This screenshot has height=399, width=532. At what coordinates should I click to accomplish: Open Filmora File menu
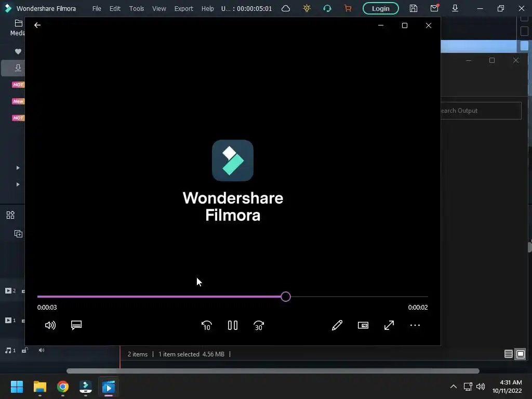(97, 8)
